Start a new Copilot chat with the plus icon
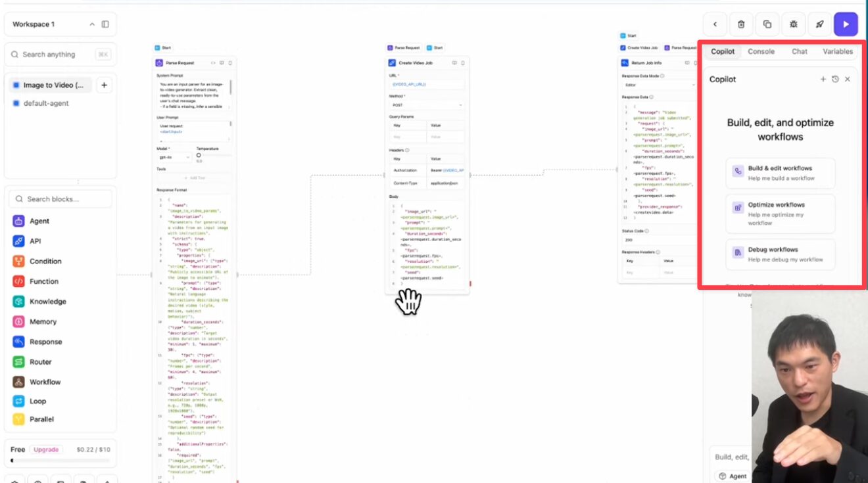 pyautogui.click(x=823, y=79)
